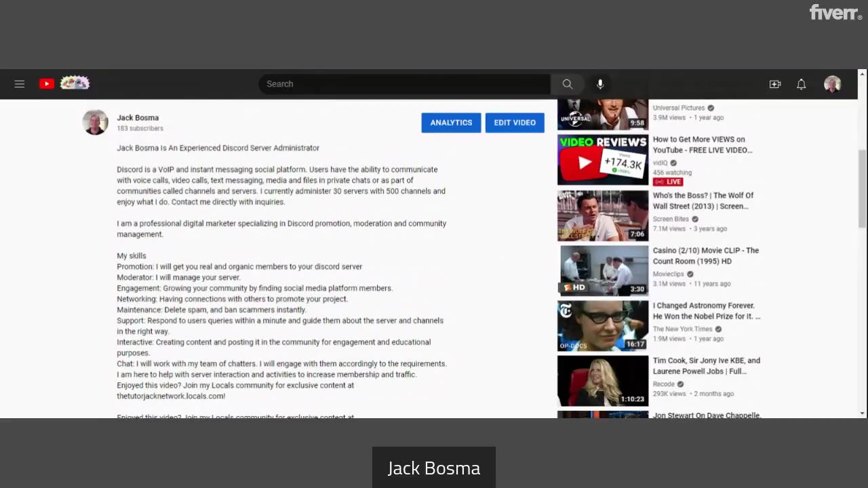868x488 pixels.
Task: Click the 'My skills' heading text
Action: tap(132, 256)
